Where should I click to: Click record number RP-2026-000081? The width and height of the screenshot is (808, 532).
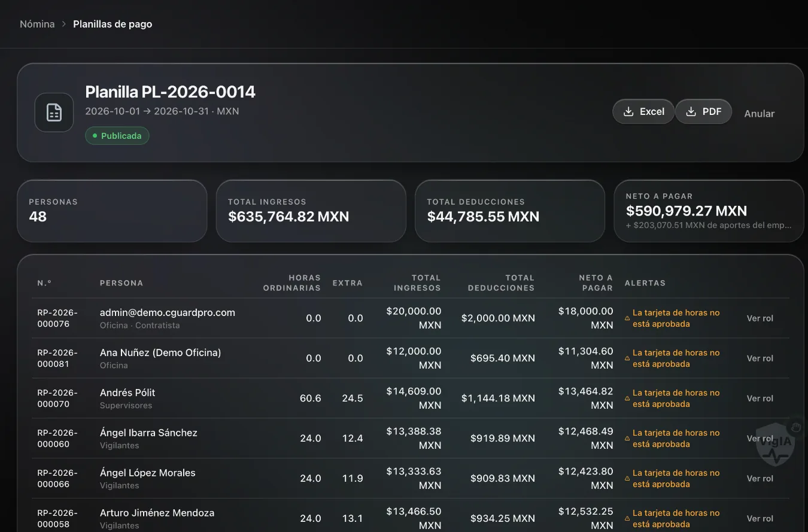[57, 358]
